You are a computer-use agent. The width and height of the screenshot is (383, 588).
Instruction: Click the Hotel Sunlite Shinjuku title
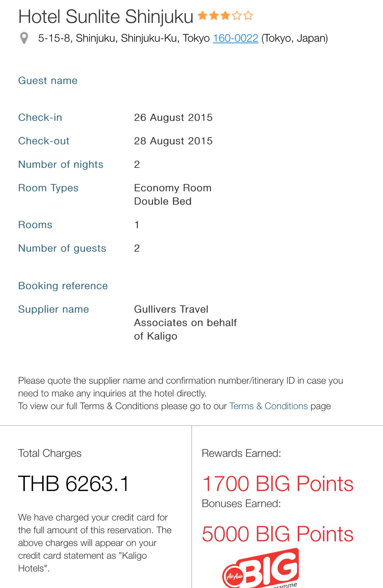coord(106,16)
